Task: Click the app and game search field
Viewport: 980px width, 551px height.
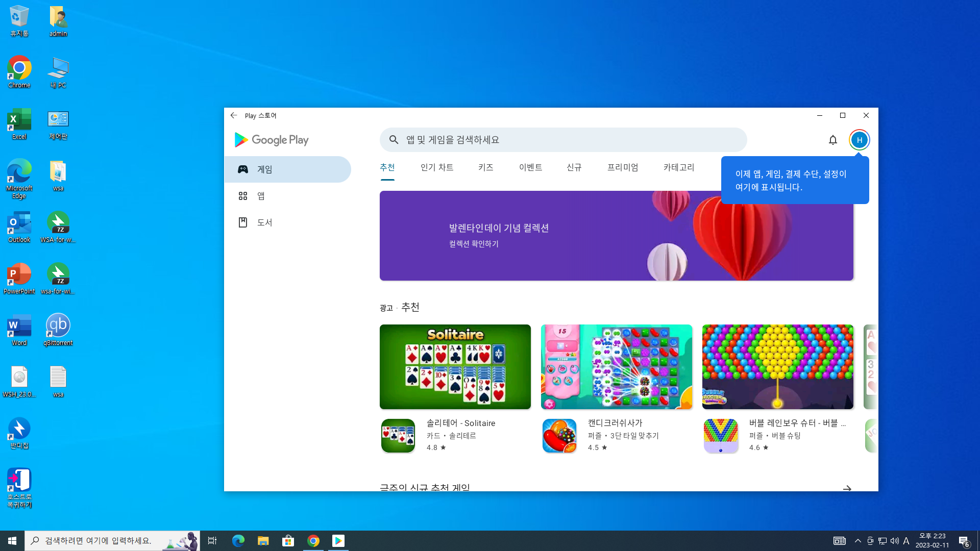Action: tap(563, 140)
